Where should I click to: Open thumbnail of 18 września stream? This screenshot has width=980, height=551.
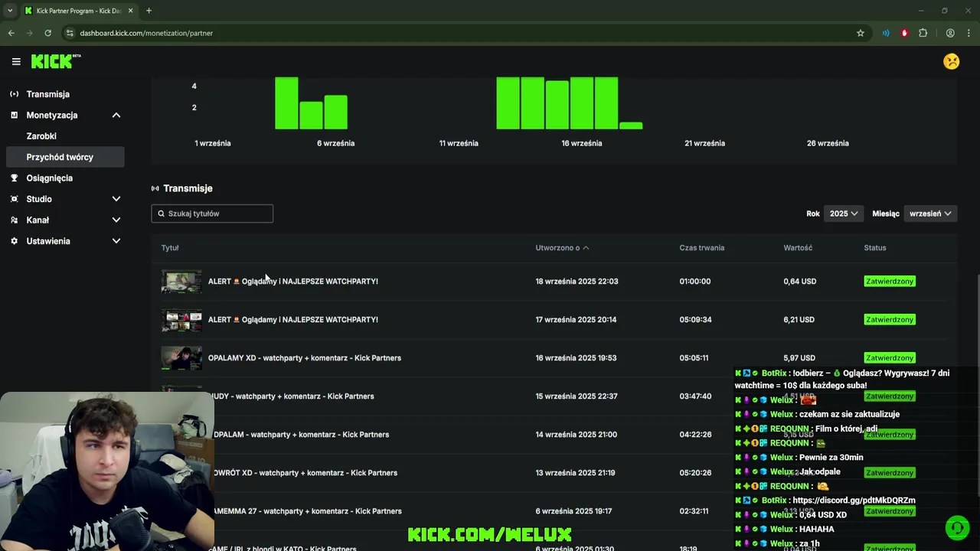pos(181,282)
